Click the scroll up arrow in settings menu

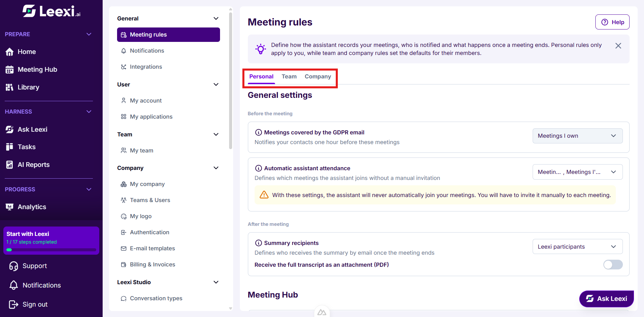(x=230, y=9)
